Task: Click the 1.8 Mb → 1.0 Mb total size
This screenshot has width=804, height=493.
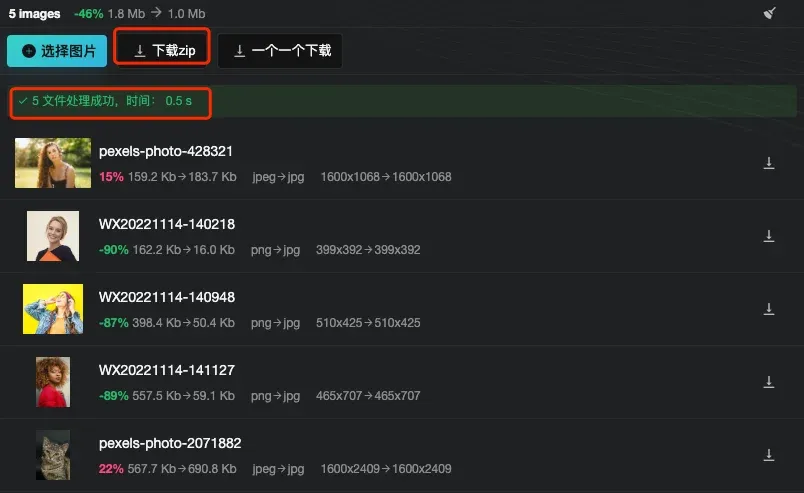Action: [x=156, y=14]
